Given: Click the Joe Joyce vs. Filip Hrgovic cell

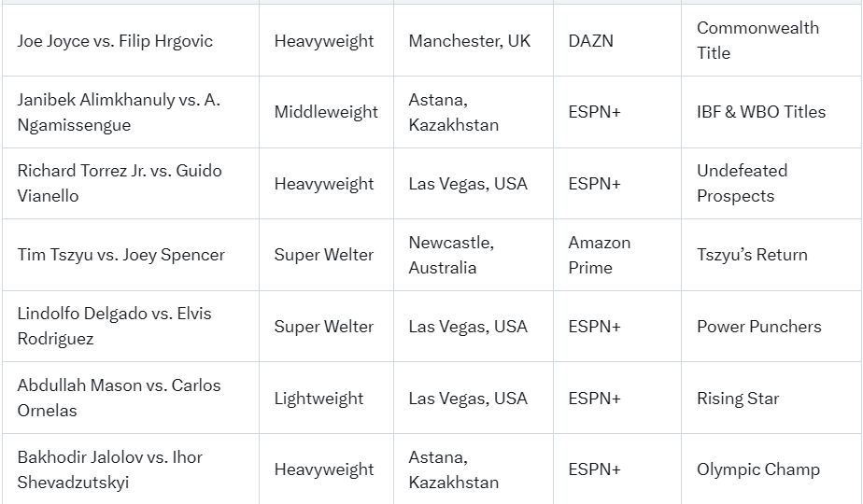Looking at the screenshot, I should [115, 41].
